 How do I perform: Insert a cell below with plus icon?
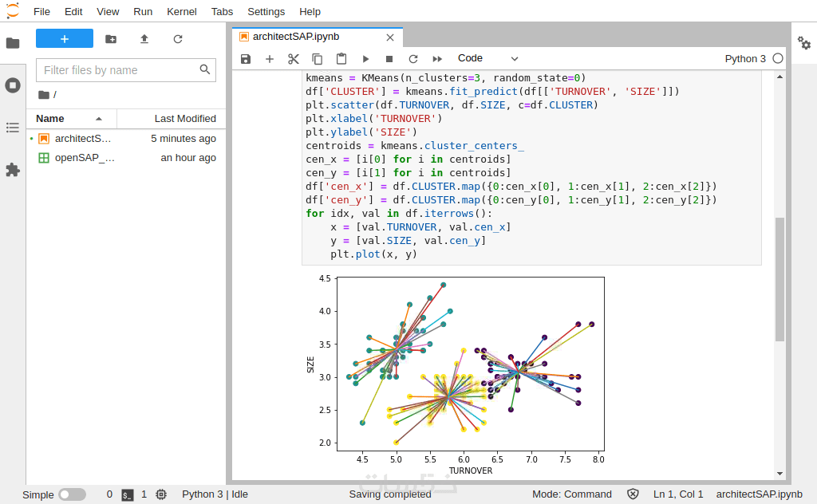point(270,59)
